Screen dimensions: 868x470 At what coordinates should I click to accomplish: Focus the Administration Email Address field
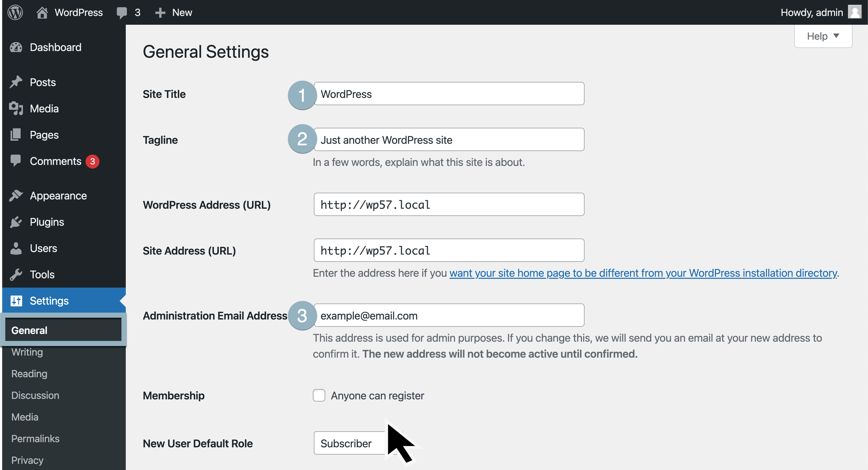coord(449,315)
